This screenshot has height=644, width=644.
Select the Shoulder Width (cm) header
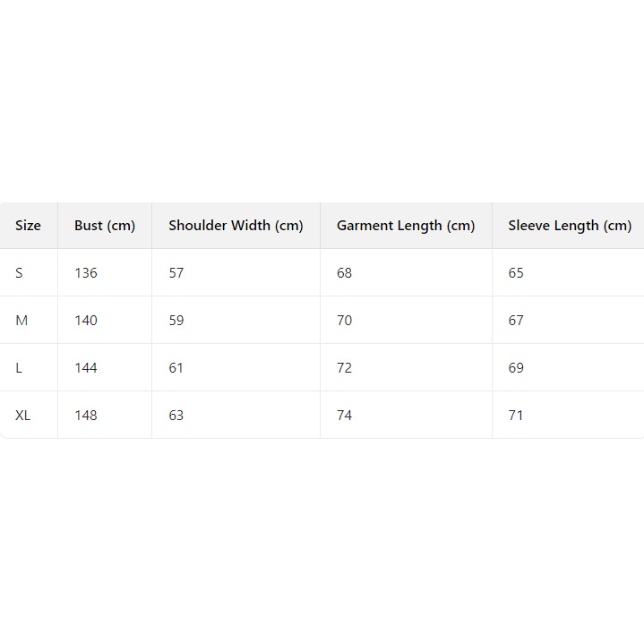coord(236,226)
